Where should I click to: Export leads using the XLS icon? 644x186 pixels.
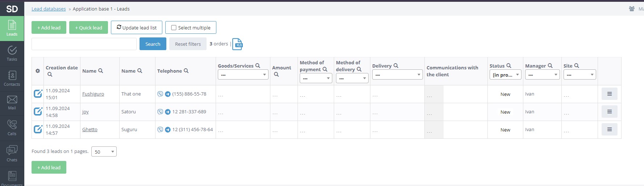tap(237, 44)
